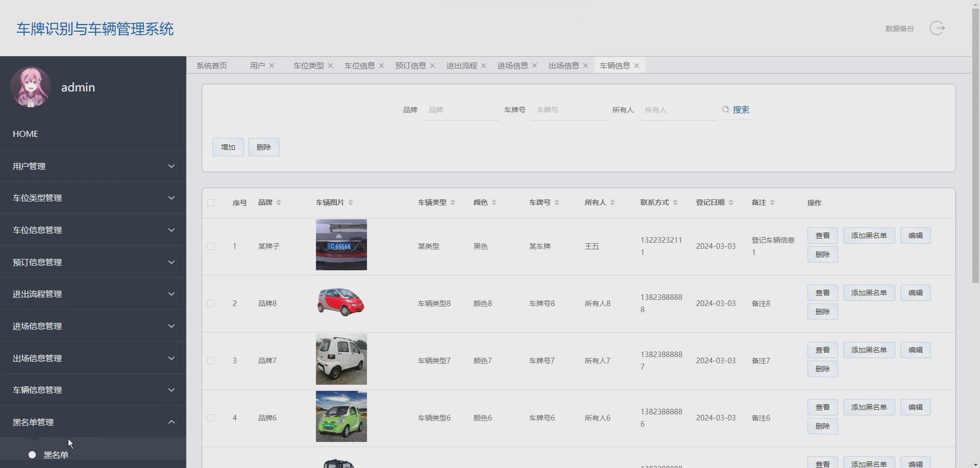This screenshot has width=980, height=468.
Task: Open the license plate C66666 thumbnail
Action: [x=341, y=245]
